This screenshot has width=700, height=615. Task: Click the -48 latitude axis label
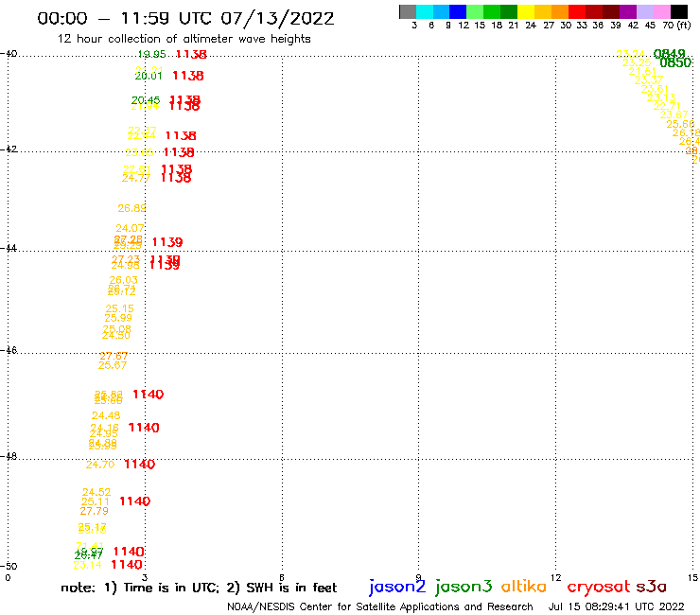coord(9,456)
